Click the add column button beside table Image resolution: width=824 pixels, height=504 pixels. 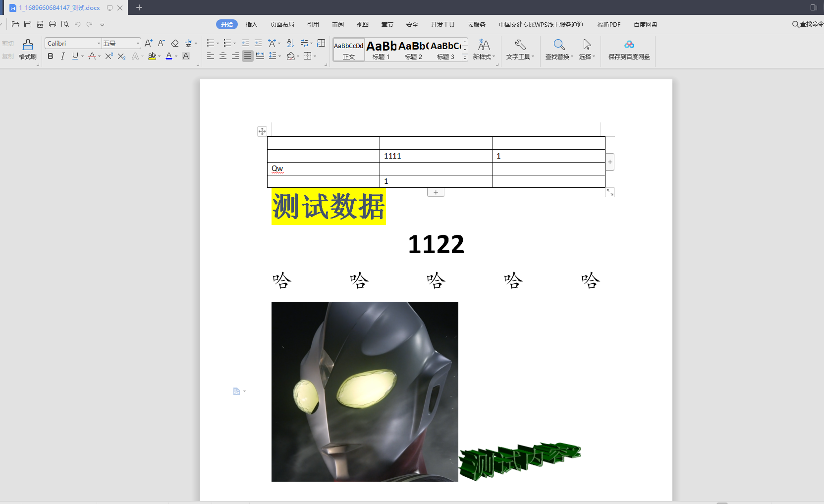pyautogui.click(x=610, y=162)
